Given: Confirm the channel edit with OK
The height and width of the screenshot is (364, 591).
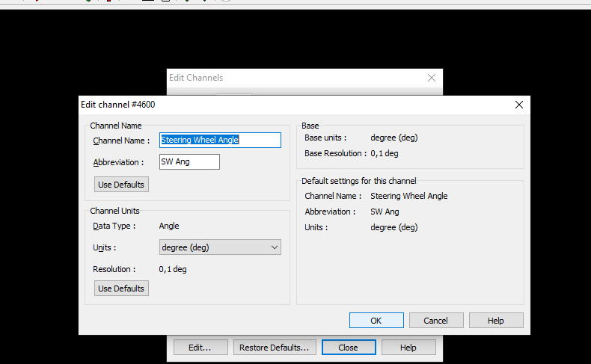Looking at the screenshot, I should [376, 320].
